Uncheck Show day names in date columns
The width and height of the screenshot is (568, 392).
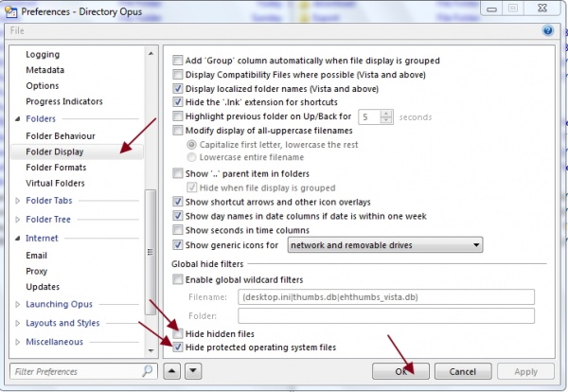[x=178, y=216]
